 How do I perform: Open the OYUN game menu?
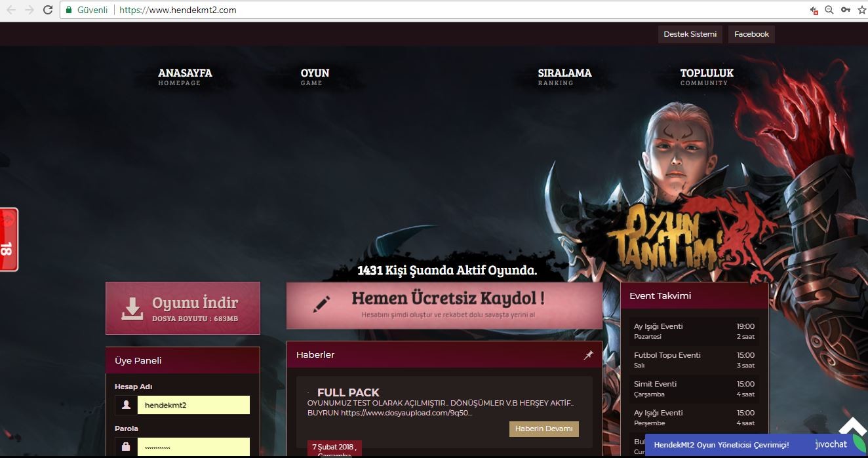coord(315,77)
